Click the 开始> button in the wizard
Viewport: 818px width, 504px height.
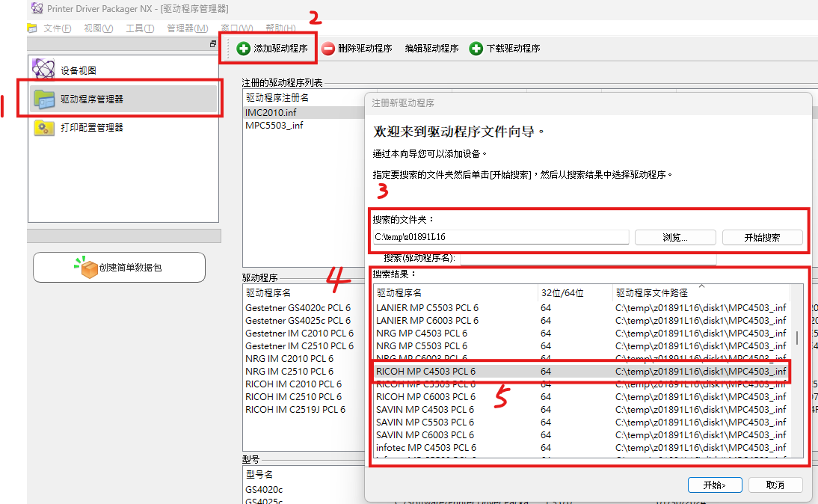tap(715, 485)
